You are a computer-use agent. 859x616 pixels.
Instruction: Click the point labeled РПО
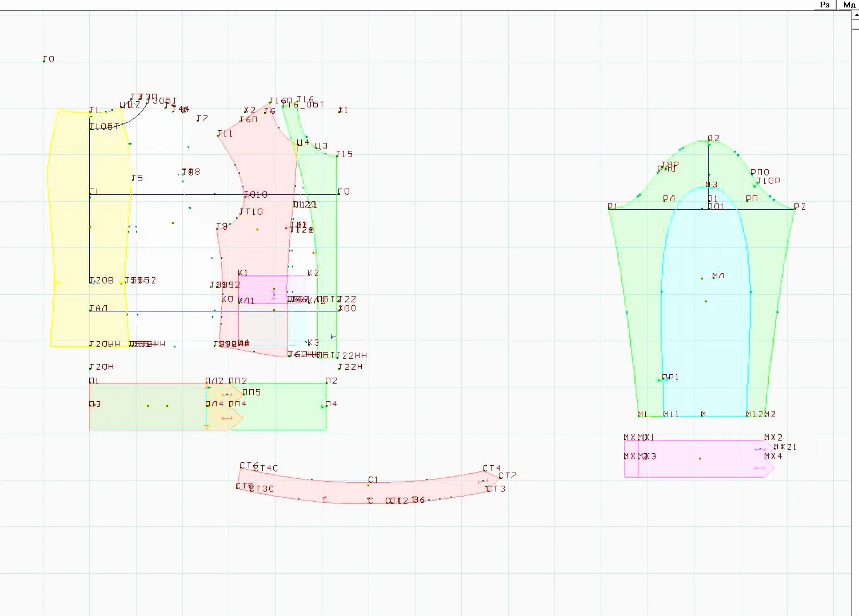pyautogui.click(x=760, y=172)
